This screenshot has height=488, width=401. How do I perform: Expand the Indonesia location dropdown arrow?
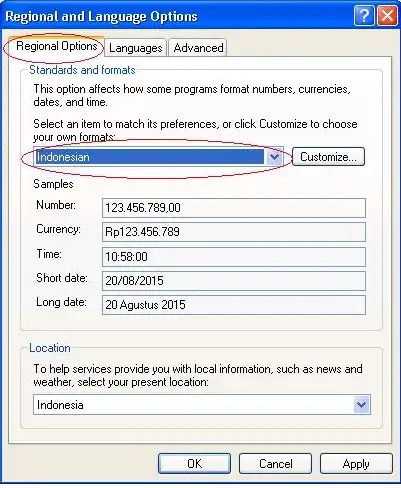pyautogui.click(x=362, y=405)
